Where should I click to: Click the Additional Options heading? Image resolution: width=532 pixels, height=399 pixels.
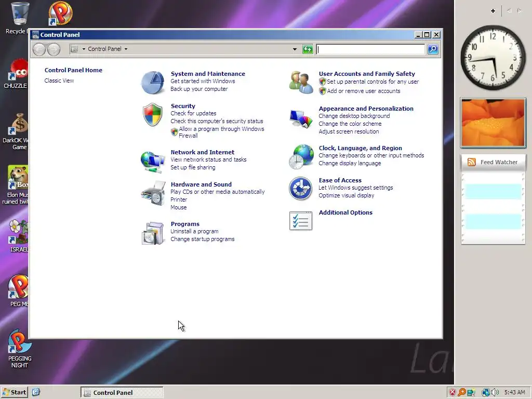coord(345,212)
